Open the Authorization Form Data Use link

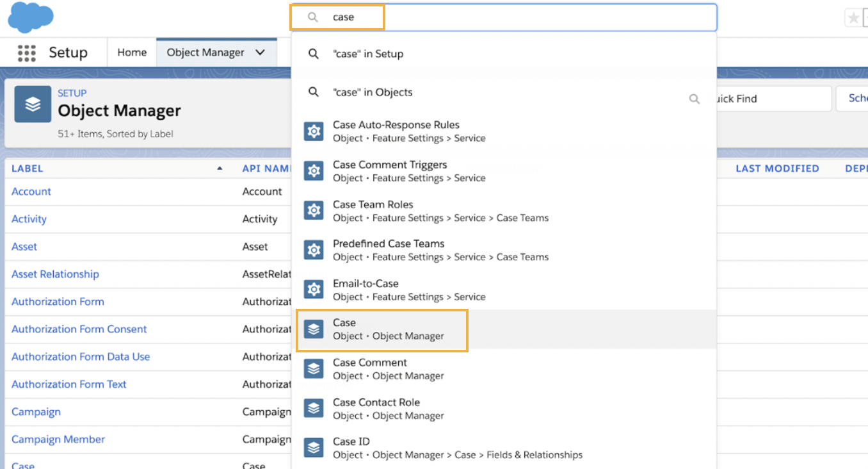point(81,357)
